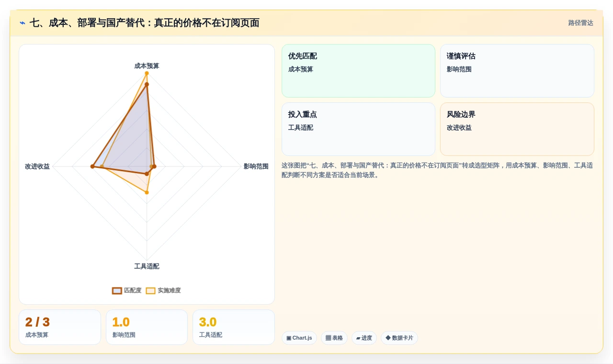Open the 优先匹配 card
613x364 pixels.
click(358, 71)
